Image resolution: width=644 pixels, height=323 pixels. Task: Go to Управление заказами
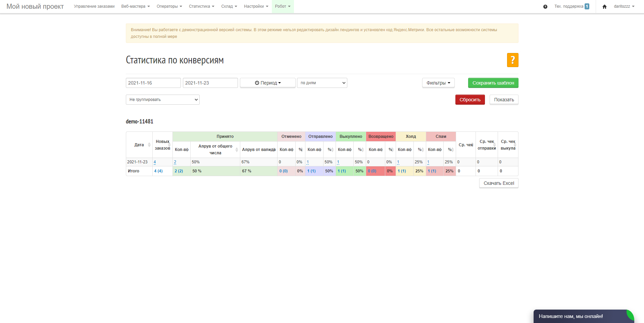pyautogui.click(x=94, y=6)
